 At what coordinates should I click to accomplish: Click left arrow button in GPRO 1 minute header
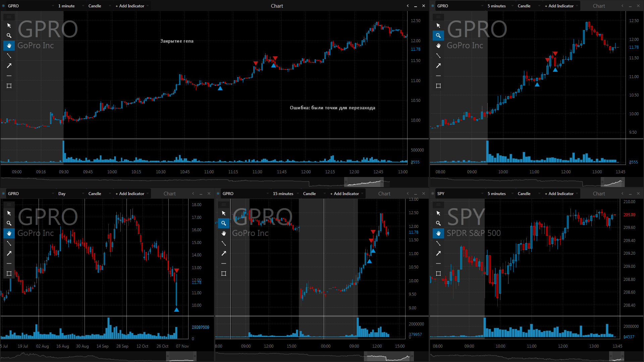point(408,6)
